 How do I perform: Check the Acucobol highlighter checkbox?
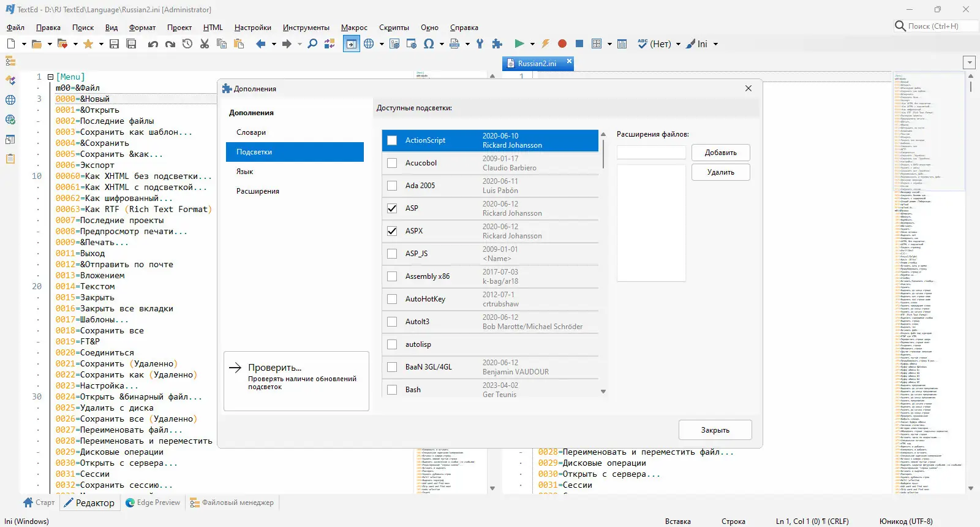(392, 163)
